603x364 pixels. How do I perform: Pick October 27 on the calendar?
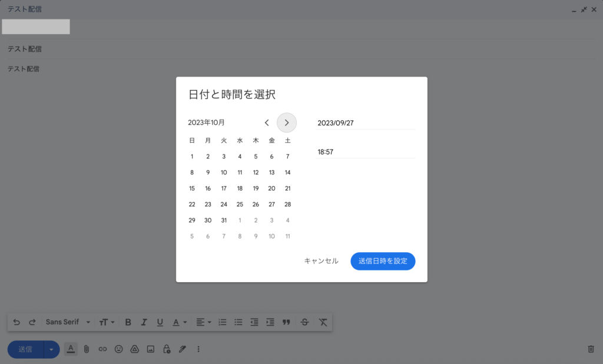[271, 204]
